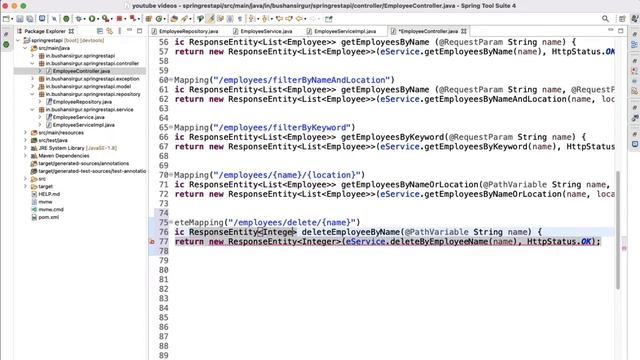Select the Package Explorer view tab
The width and height of the screenshot is (640, 360).
(x=45, y=31)
